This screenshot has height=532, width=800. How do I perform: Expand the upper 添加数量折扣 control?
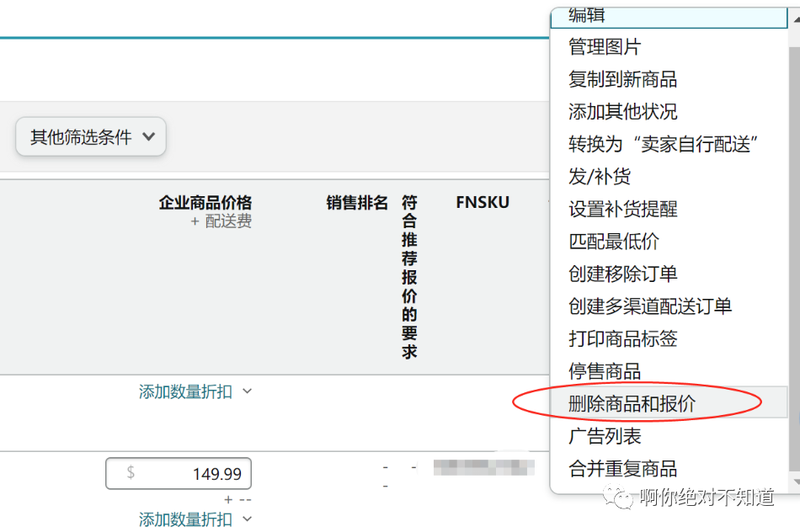click(188, 391)
